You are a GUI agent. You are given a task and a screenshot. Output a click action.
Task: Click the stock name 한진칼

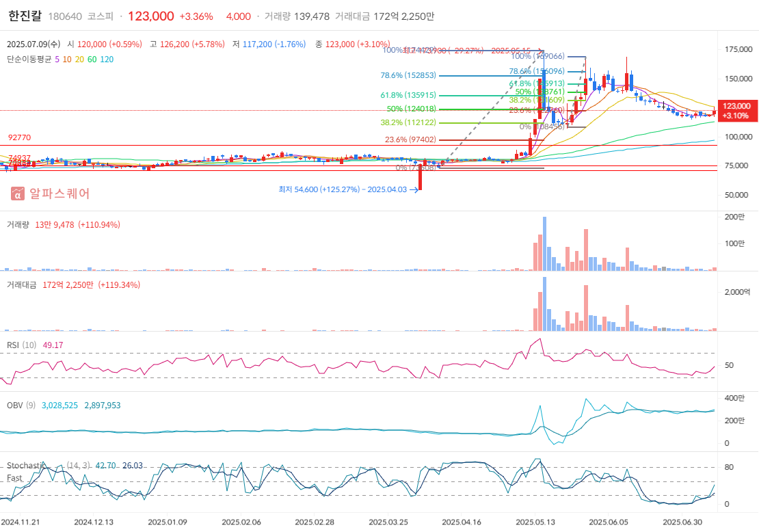[25, 16]
